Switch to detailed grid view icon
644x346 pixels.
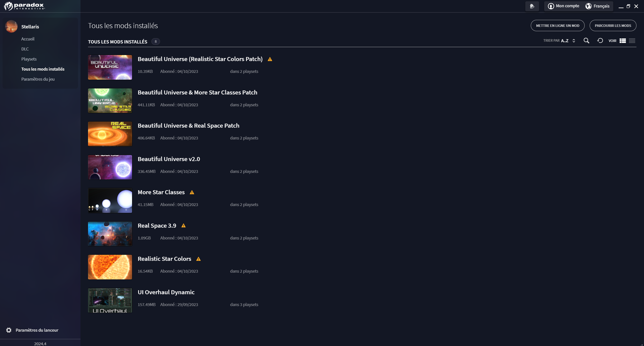point(623,41)
